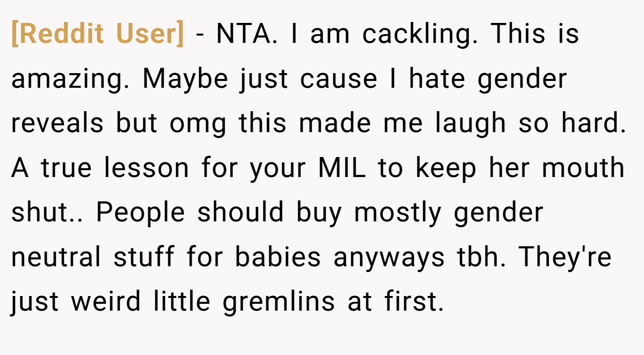Viewport: 644px width, 355px height.
Task: Select the word "mouth"
Action: (x=583, y=168)
